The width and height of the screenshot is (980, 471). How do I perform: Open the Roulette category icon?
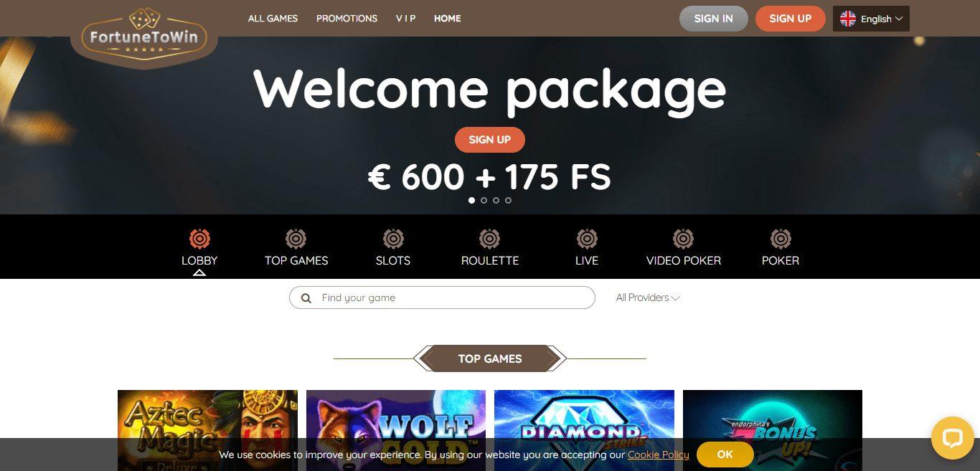click(490, 238)
